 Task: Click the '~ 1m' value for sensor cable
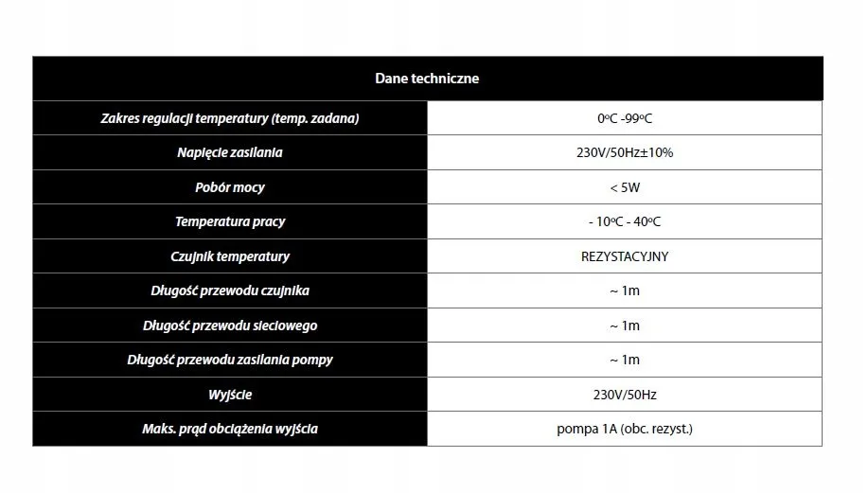pyautogui.click(x=625, y=291)
